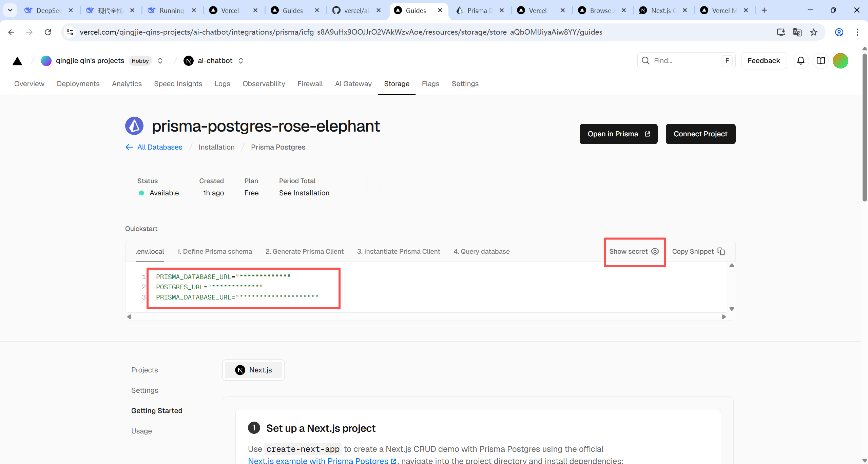Click the Copy Snippet icon button
This screenshot has height=464, width=868.
pyautogui.click(x=698, y=251)
